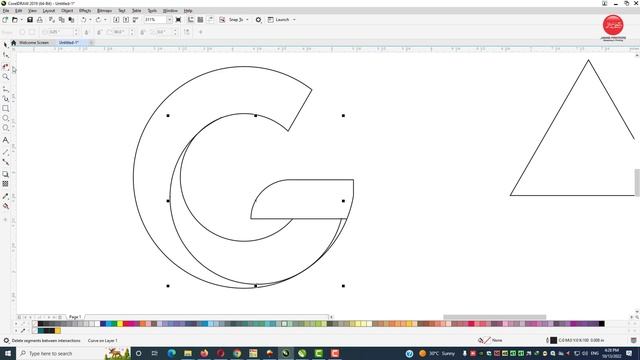The image size is (640, 360).
Task: Click the horizontal scrollbar thumb
Action: 495,317
